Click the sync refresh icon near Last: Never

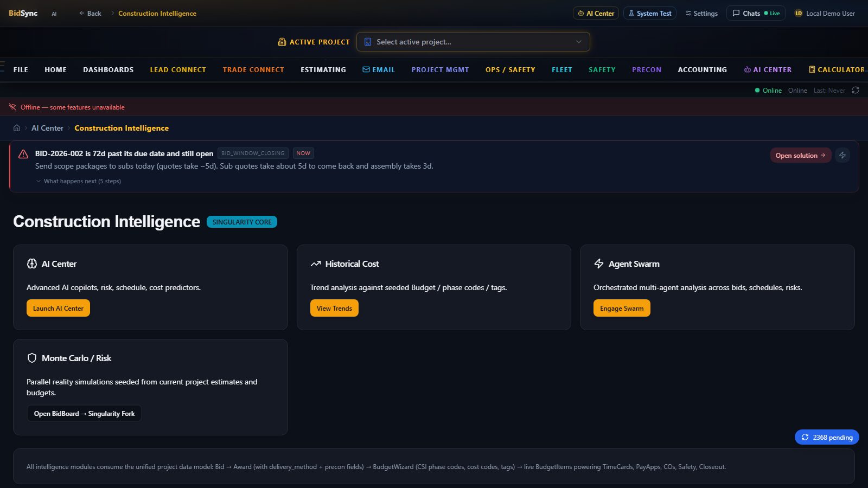[x=856, y=90]
